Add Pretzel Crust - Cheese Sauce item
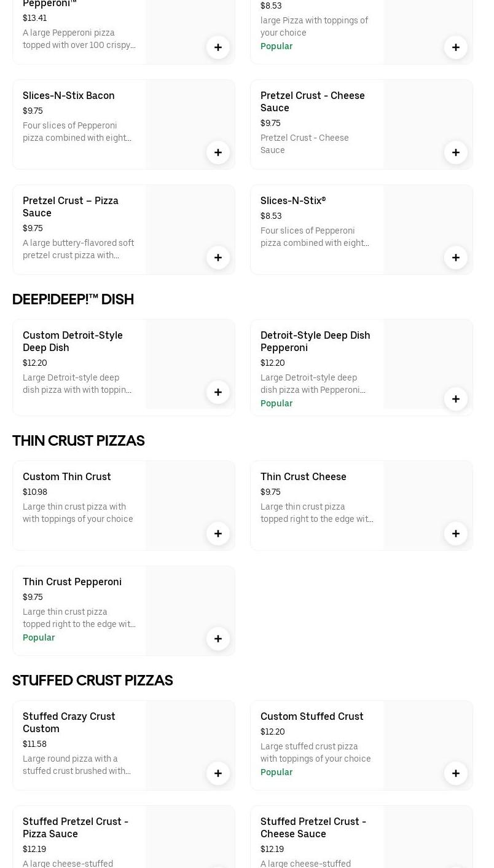 point(456,152)
